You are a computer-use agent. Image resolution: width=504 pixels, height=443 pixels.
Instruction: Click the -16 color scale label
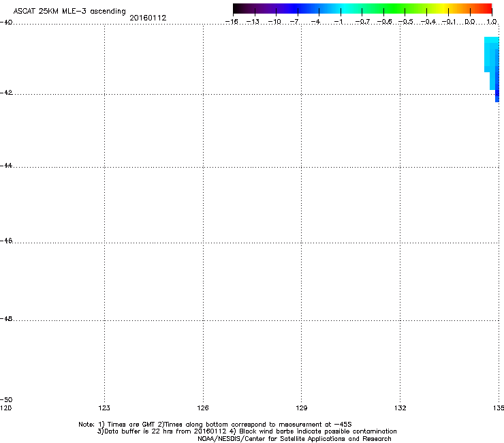[x=232, y=22]
